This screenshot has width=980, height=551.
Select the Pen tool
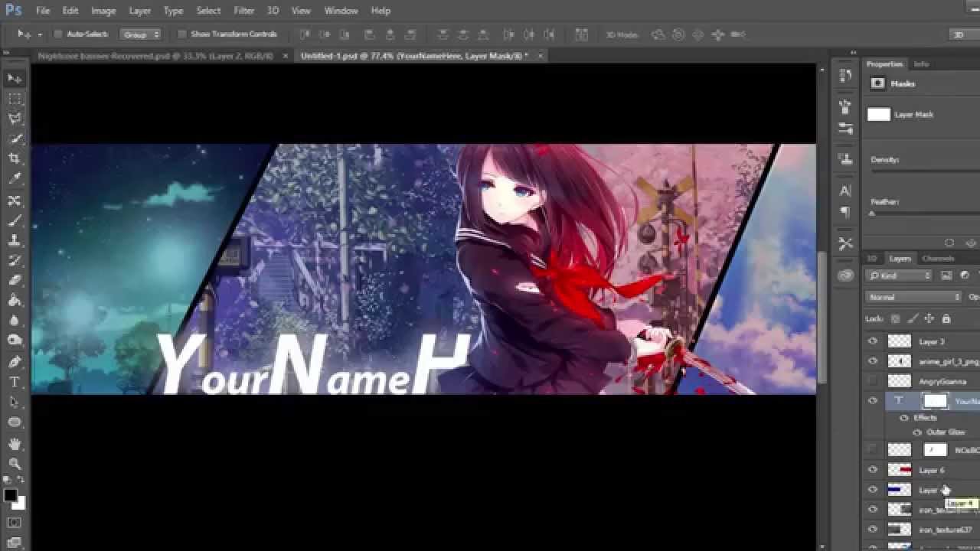point(15,361)
